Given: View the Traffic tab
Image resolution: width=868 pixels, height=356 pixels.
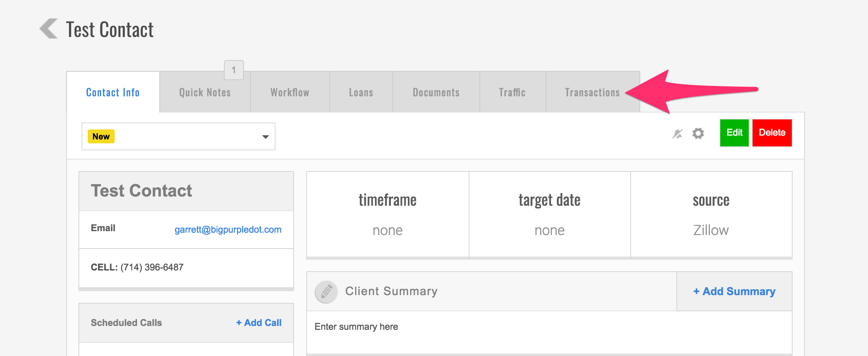Looking at the screenshot, I should [512, 93].
